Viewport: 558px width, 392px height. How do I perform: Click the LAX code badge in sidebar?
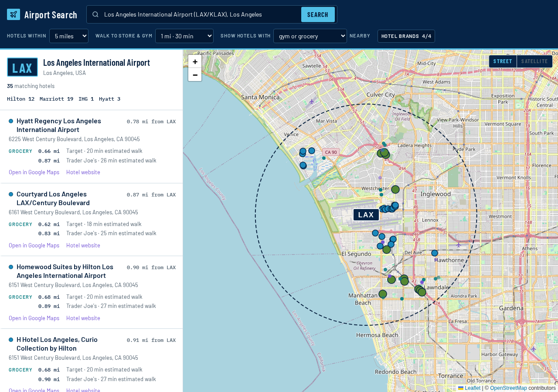[x=22, y=67]
